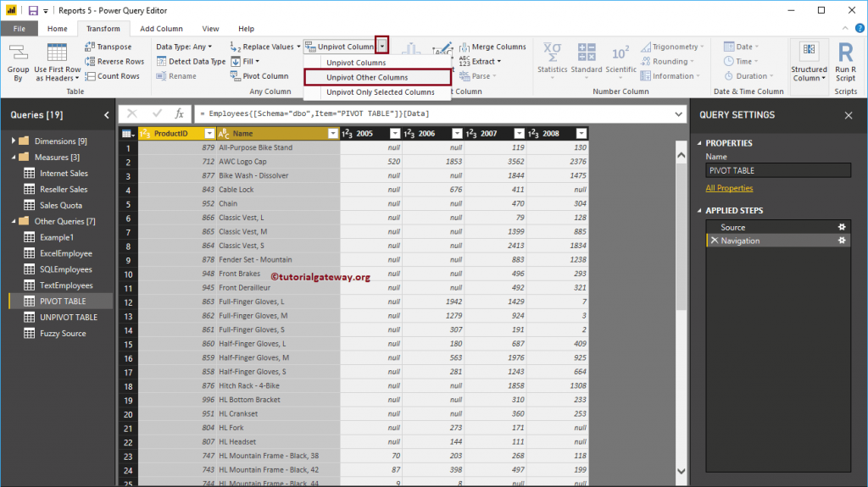This screenshot has width=868, height=487.
Task: Click the Rename column button
Action: [176, 76]
